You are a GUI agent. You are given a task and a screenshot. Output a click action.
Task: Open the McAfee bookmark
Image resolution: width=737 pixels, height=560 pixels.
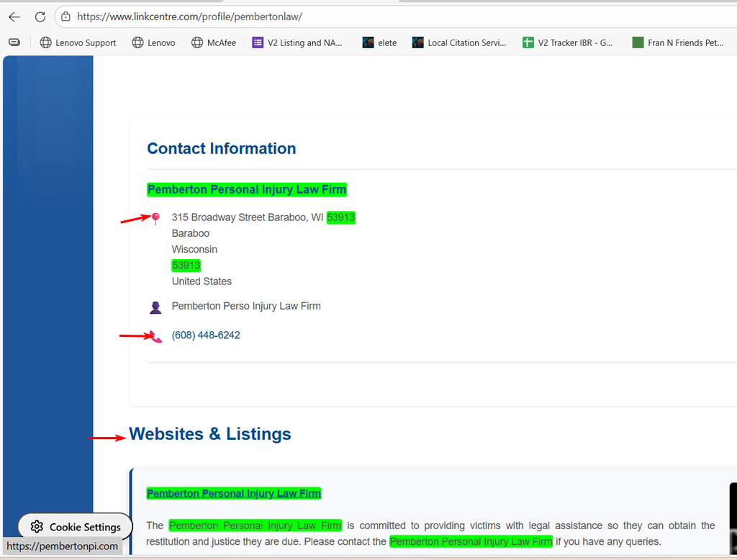coord(214,42)
